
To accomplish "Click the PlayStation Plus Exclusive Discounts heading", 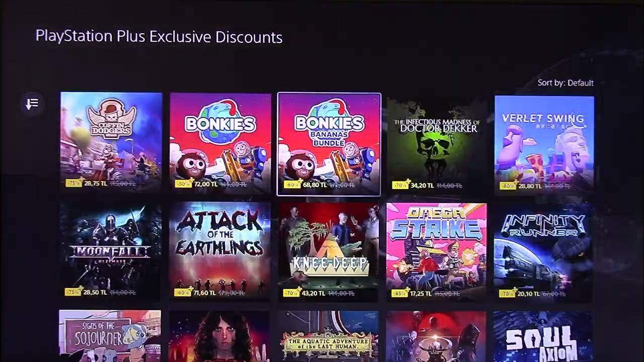I will 159,37.
